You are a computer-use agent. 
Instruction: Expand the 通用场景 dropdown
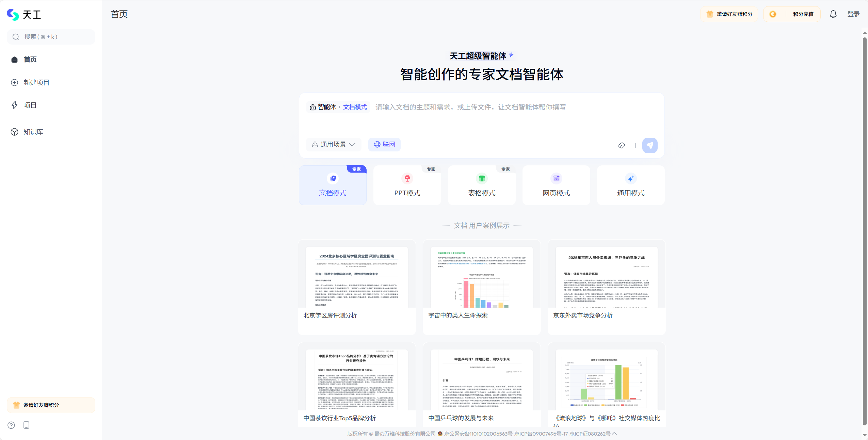[333, 144]
